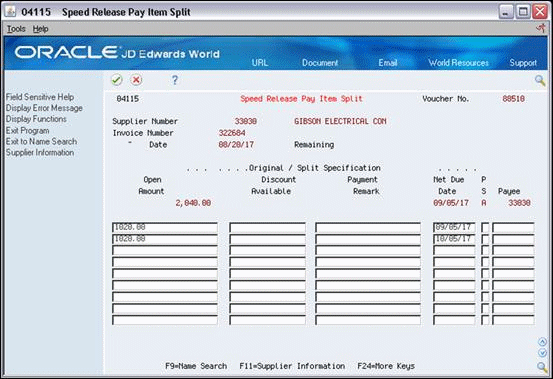Maximize the Speed Release window
The height and width of the screenshot is (379, 553).
pos(523,12)
